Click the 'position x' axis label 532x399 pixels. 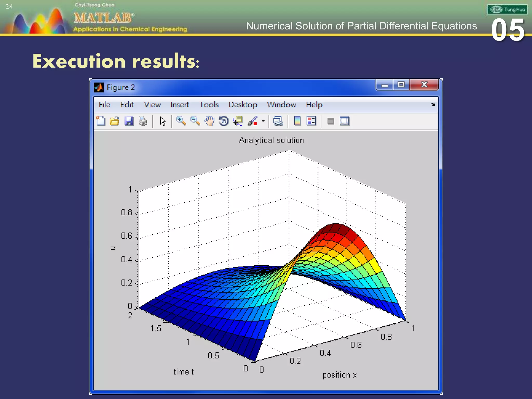tap(340, 375)
